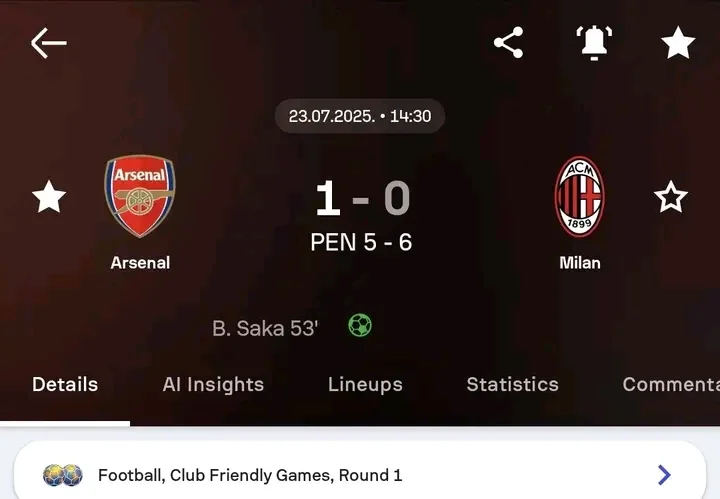This screenshot has height=499, width=720.
Task: Toggle the match favorite star at top
Action: [x=678, y=43]
